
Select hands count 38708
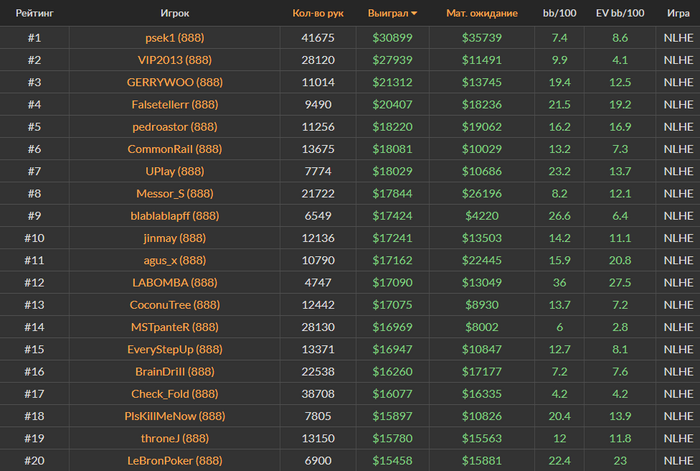click(318, 394)
